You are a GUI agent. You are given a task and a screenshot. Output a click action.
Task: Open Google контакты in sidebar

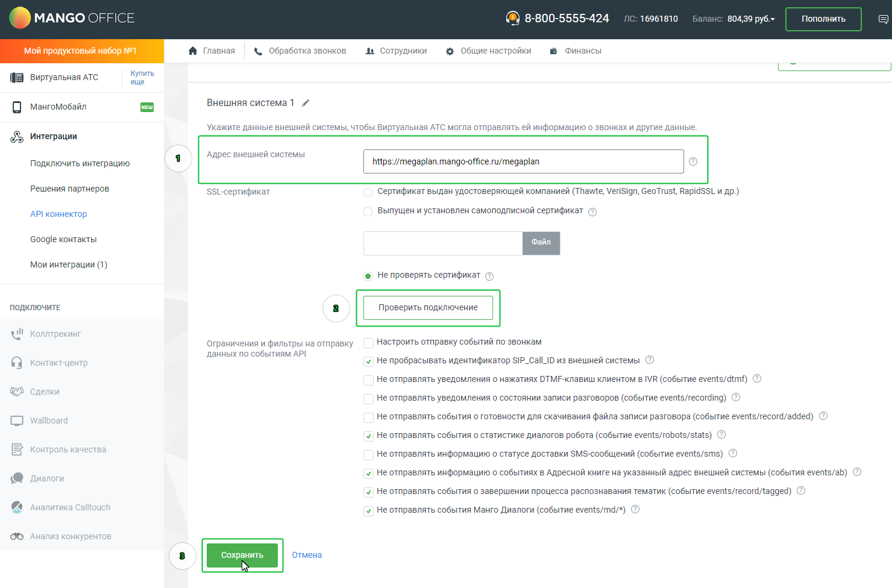pyautogui.click(x=63, y=239)
